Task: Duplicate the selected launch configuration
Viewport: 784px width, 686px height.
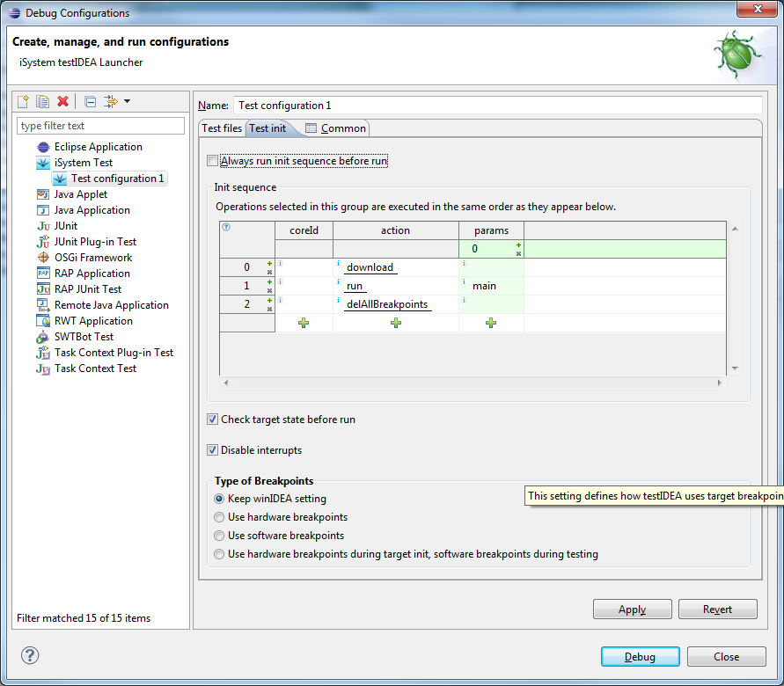Action: click(43, 101)
